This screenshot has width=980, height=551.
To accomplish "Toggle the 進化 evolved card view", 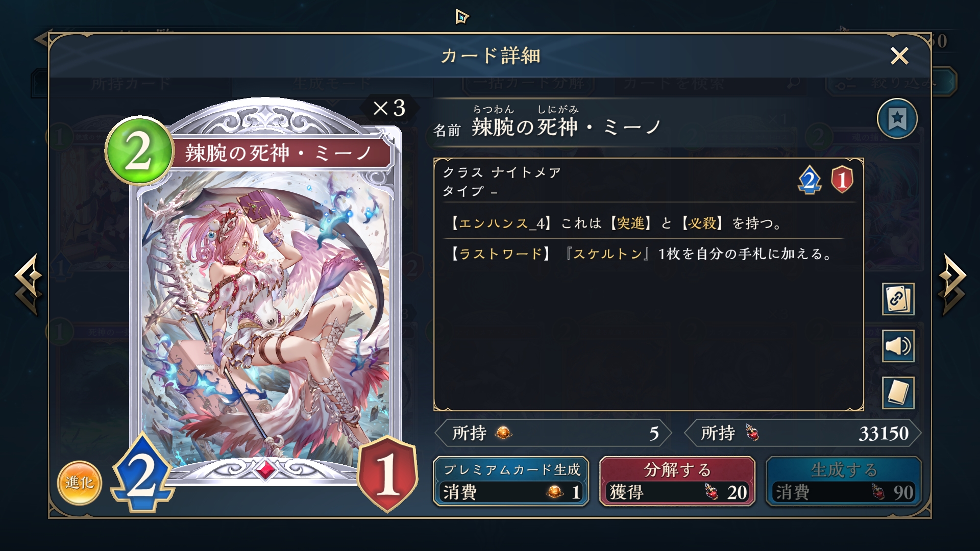I will (80, 483).
